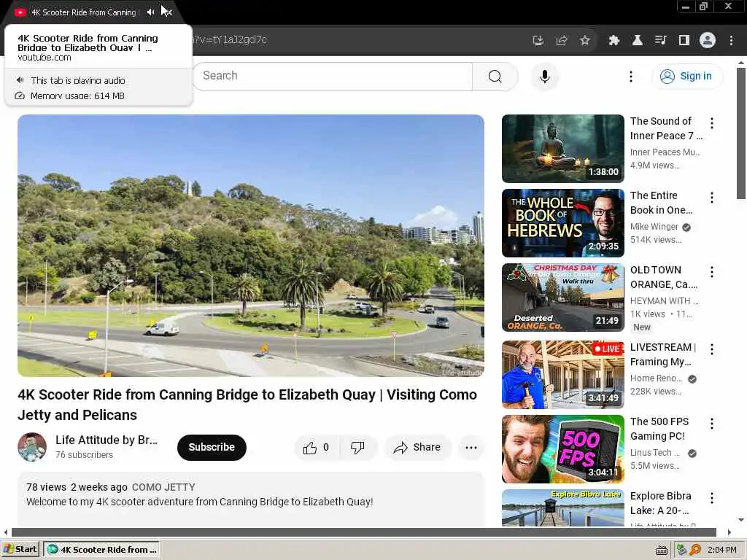This screenshot has width=747, height=560.
Task: Open the Chrome profile avatar
Action: click(708, 41)
